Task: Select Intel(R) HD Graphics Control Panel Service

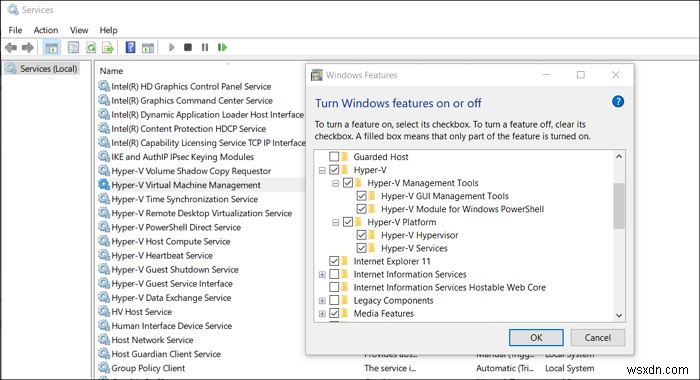Action: point(191,86)
